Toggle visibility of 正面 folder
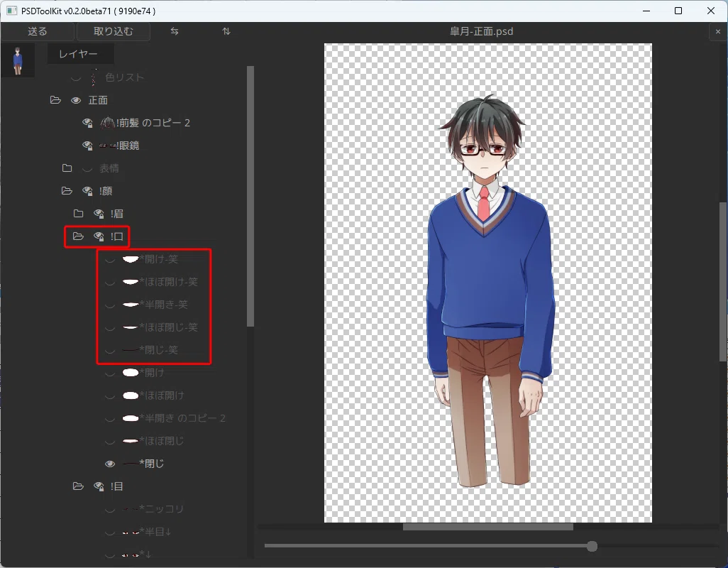Image resolution: width=728 pixels, height=568 pixels. [76, 100]
